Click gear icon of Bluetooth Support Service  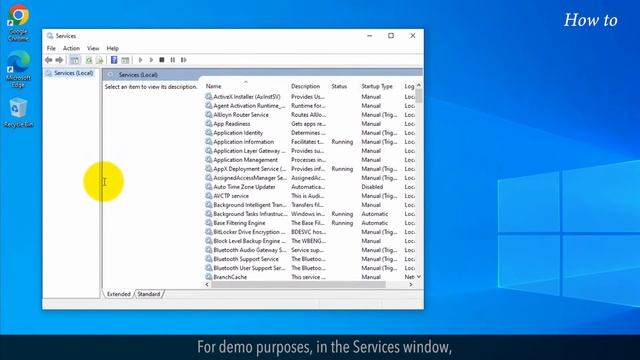click(209, 259)
